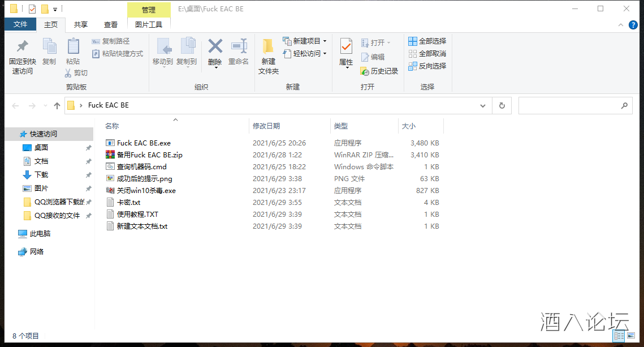The width and height of the screenshot is (644, 347).
Task: Open Pictures (图片) in the navigation pane
Action: point(41,189)
